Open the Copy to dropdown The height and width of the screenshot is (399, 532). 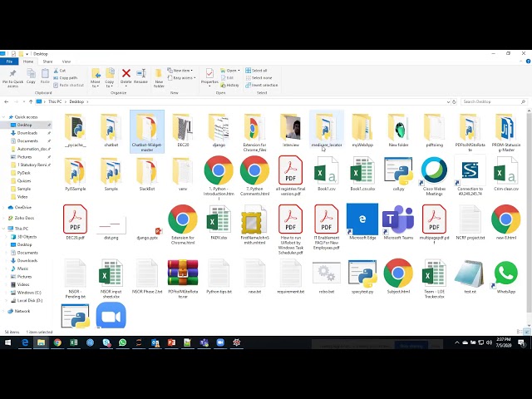[x=110, y=78]
